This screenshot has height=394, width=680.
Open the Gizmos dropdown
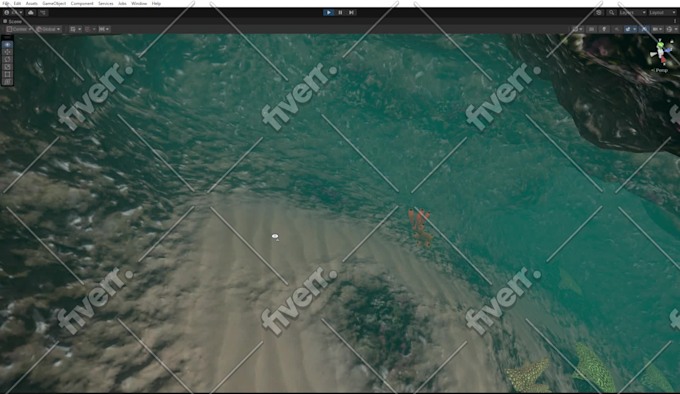[672, 29]
